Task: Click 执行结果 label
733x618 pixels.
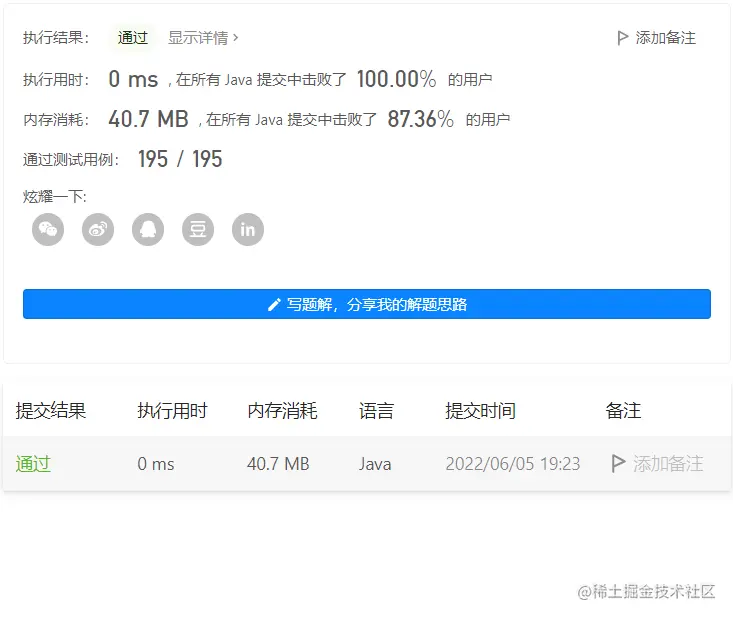Action: [56, 38]
